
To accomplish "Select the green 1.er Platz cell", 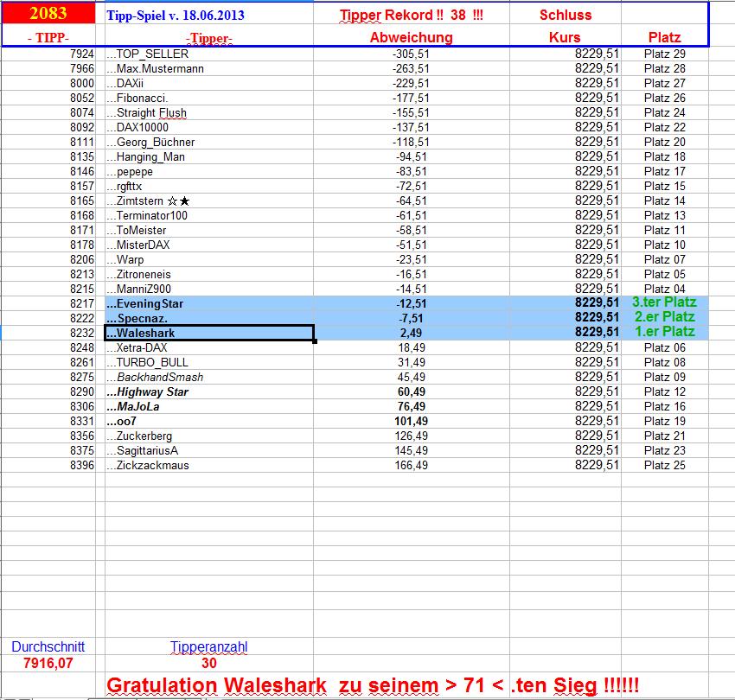I will coord(666,332).
